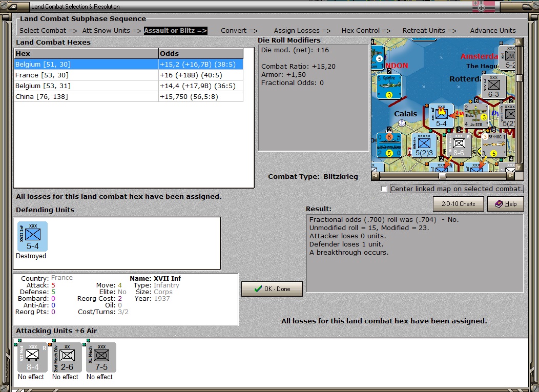Click the Combat Type: Blitzkrieg label
Viewport: 539px width, 392px height.
tap(313, 176)
